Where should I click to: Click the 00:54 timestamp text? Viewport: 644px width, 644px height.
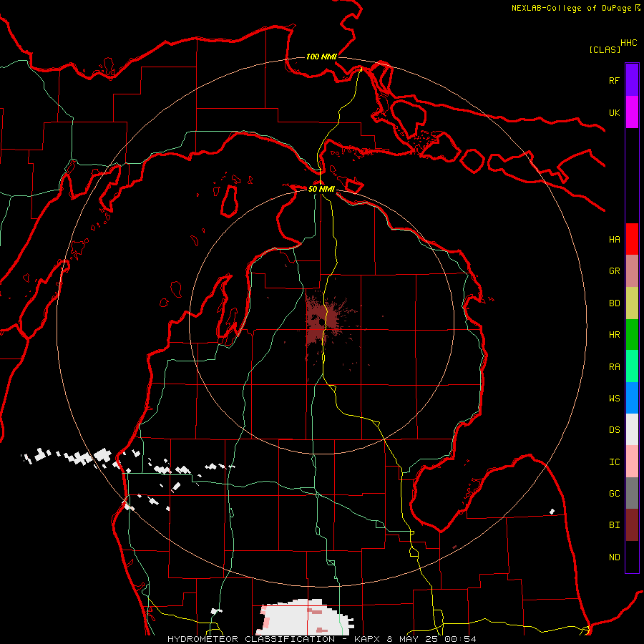pos(460,639)
